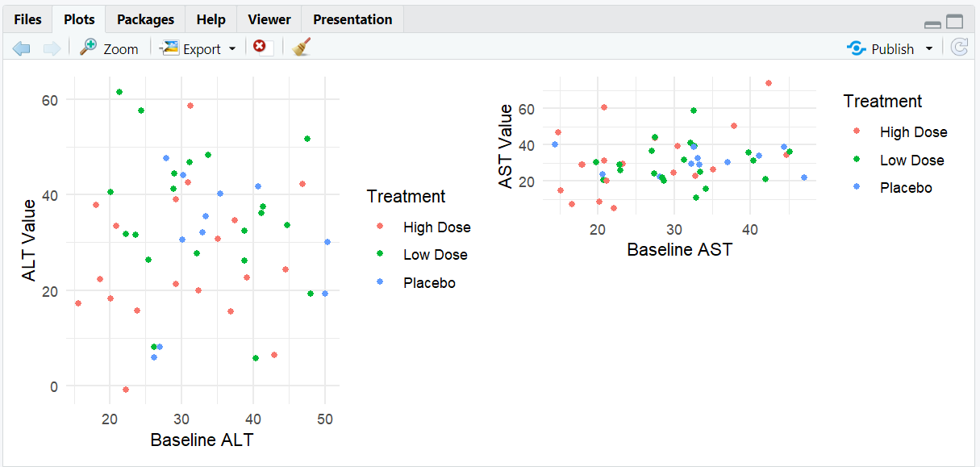Click green Low Dose swatch in AST legend
Viewport: 980px width, 467px height.
pos(857,160)
